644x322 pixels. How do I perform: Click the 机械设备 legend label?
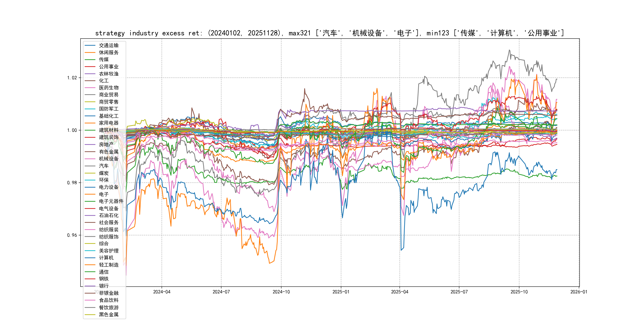pyautogui.click(x=109, y=159)
